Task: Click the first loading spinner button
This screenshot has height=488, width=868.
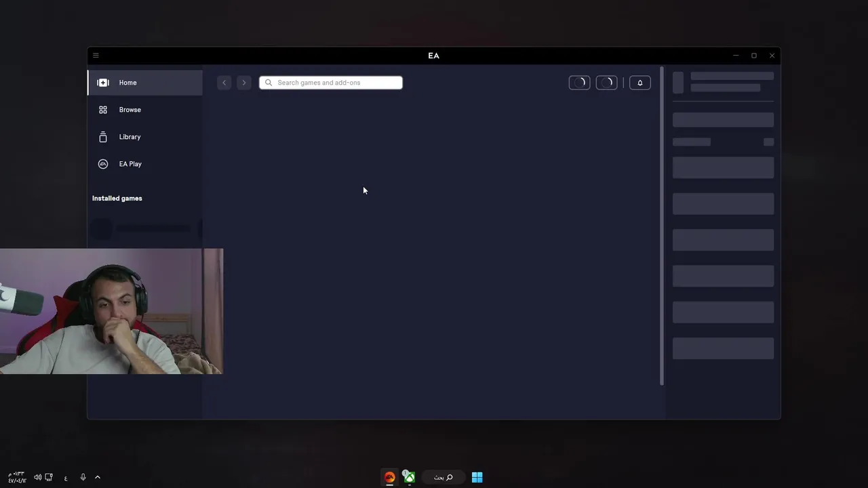Action: pos(579,83)
